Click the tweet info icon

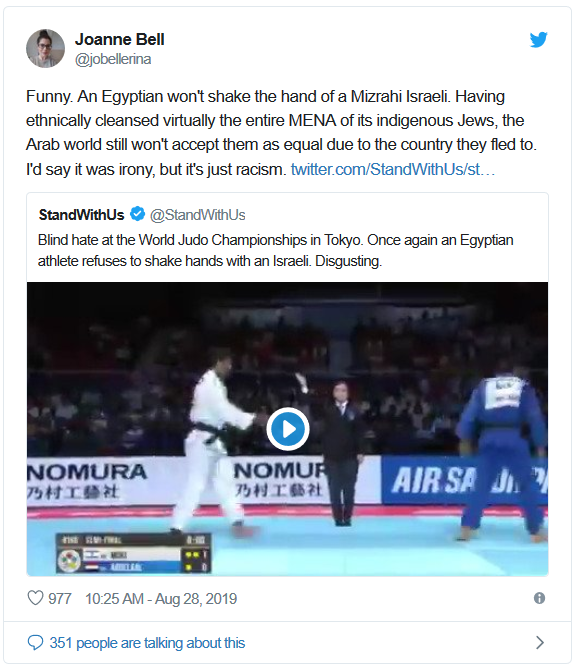539,598
